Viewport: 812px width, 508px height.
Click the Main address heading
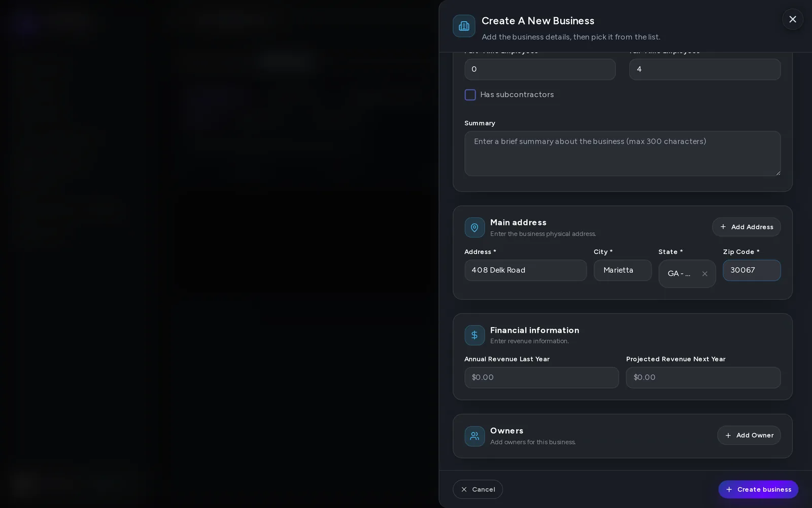click(x=518, y=223)
